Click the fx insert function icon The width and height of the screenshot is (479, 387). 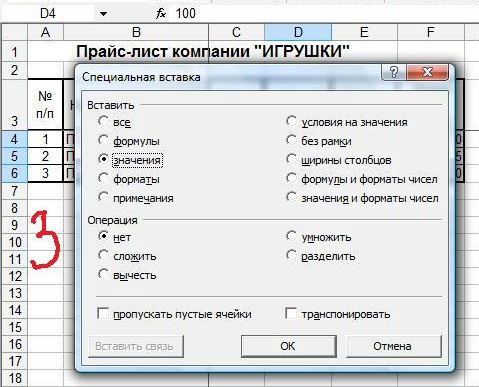pos(161,13)
